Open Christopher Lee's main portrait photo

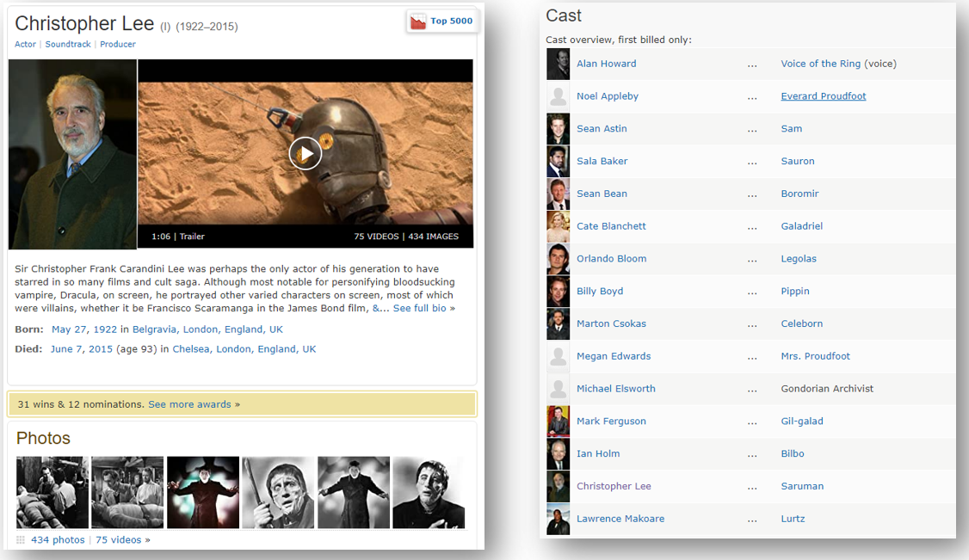[x=72, y=154]
